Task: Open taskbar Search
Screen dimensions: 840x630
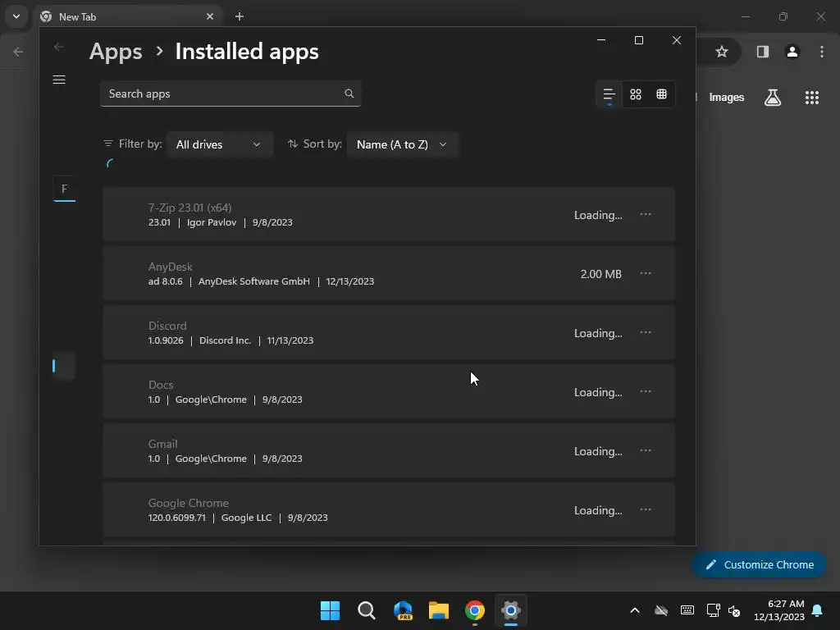Action: [367, 610]
